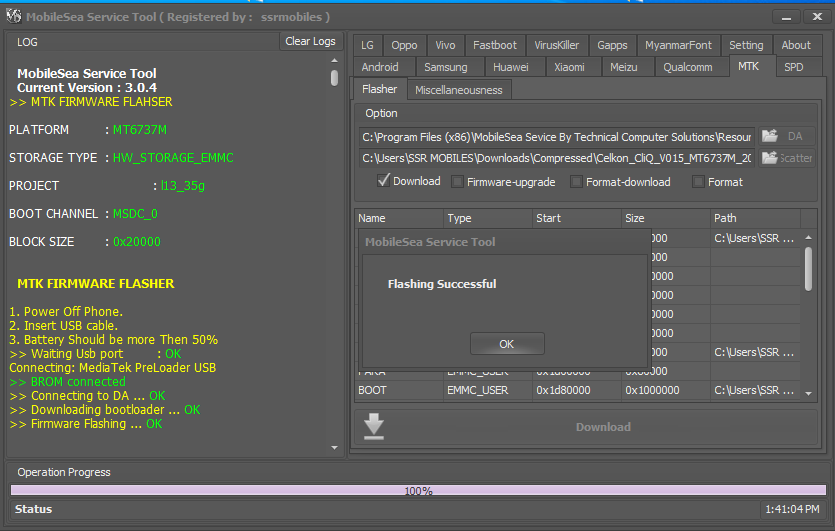
Task: Click the Scatter folder browse icon
Action: point(769,158)
